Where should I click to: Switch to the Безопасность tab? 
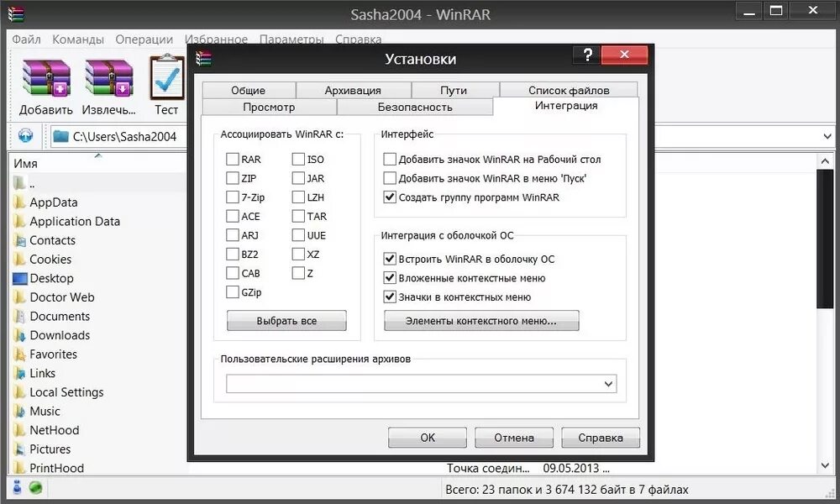(415, 107)
